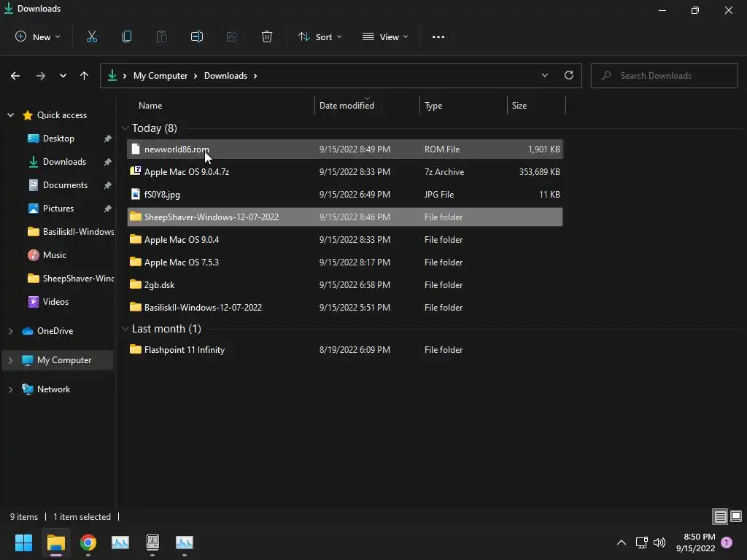Sort by the Name column header
The height and width of the screenshot is (560, 747).
pos(150,106)
